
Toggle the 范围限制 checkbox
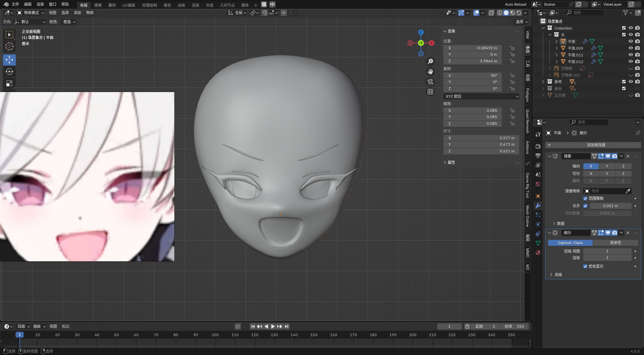pos(585,198)
